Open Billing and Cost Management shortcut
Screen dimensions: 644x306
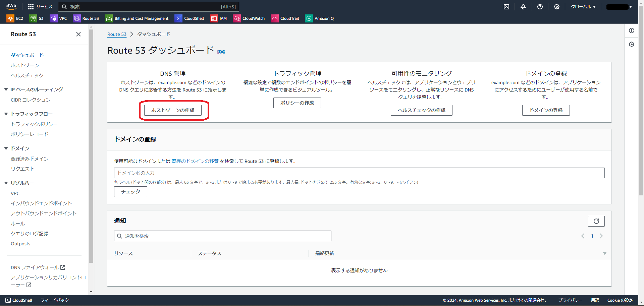[137, 18]
